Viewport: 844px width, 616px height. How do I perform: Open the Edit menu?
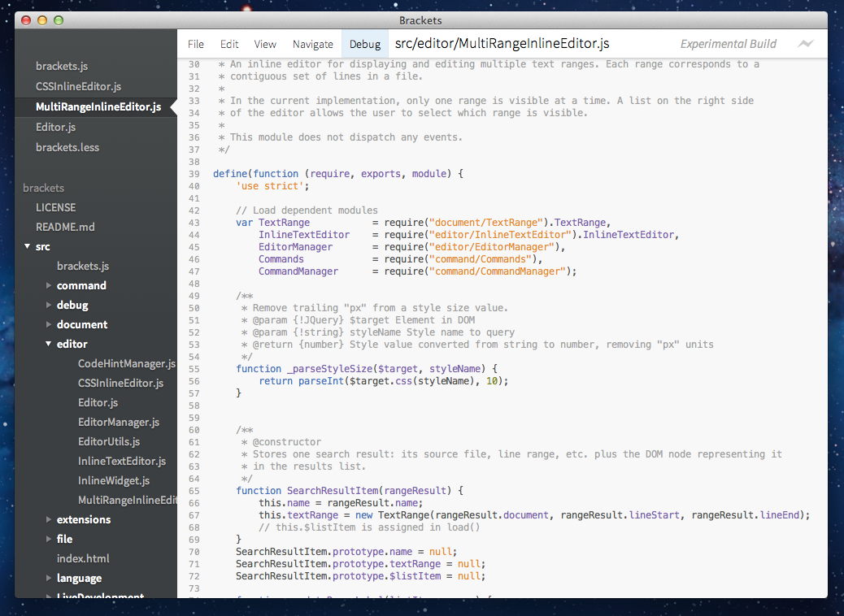[x=229, y=44]
